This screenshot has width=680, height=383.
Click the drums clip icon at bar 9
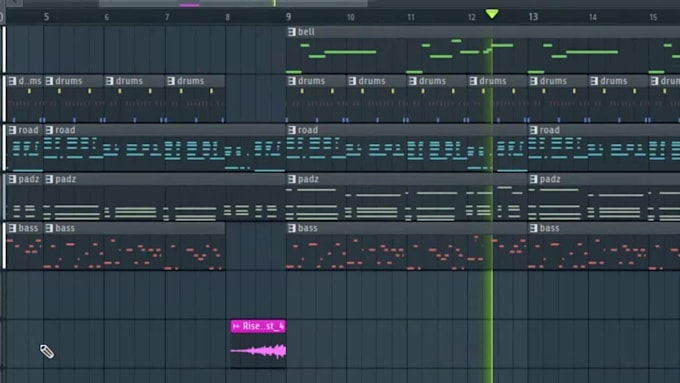291,81
